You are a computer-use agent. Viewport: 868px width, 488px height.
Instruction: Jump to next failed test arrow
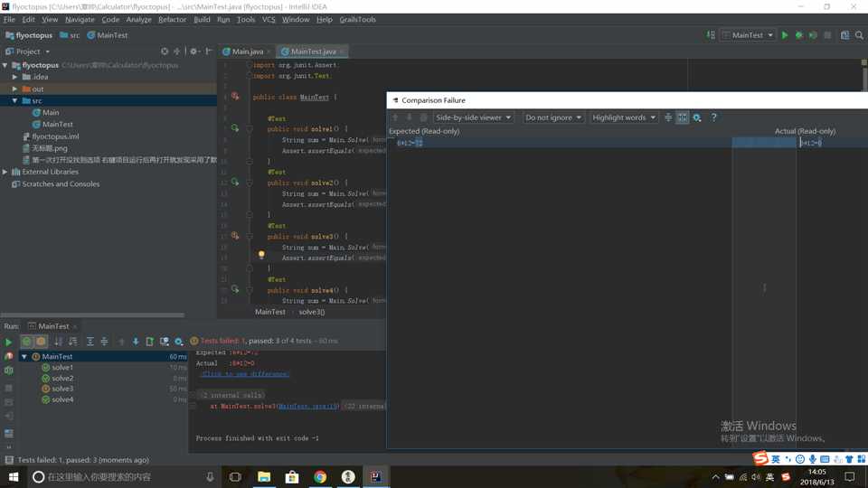point(136,342)
